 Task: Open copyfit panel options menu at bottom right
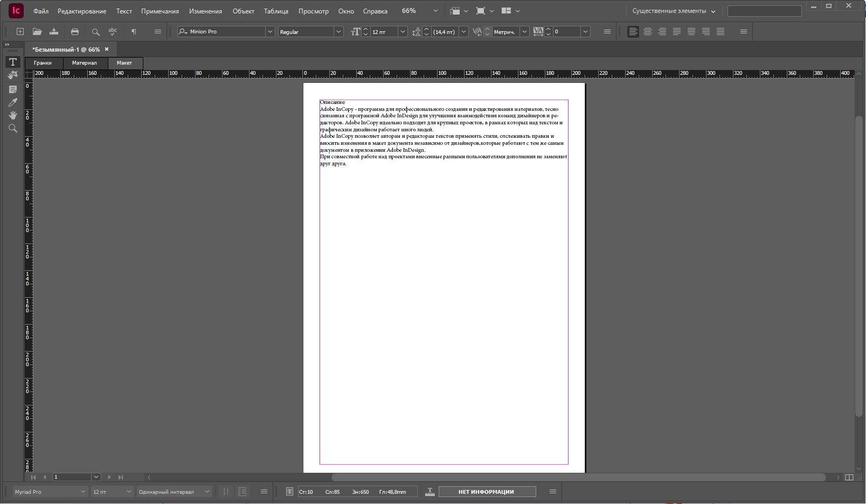pyautogui.click(x=552, y=492)
